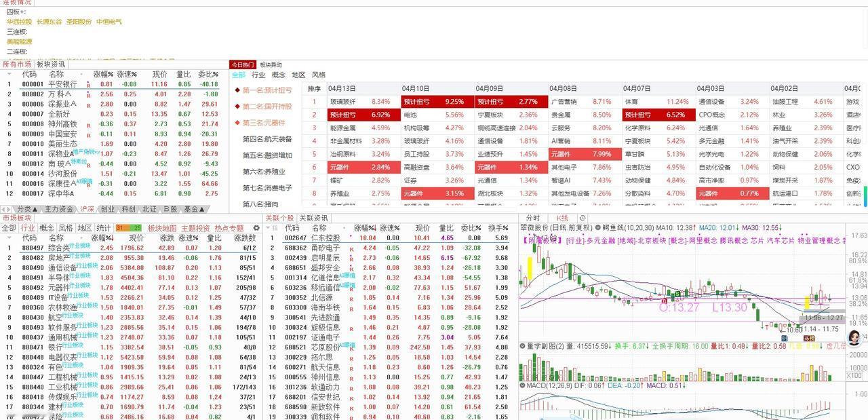This screenshot has height=420, width=868.
Task: Open the 分类 category dropdown tab
Action: pyautogui.click(x=26, y=210)
